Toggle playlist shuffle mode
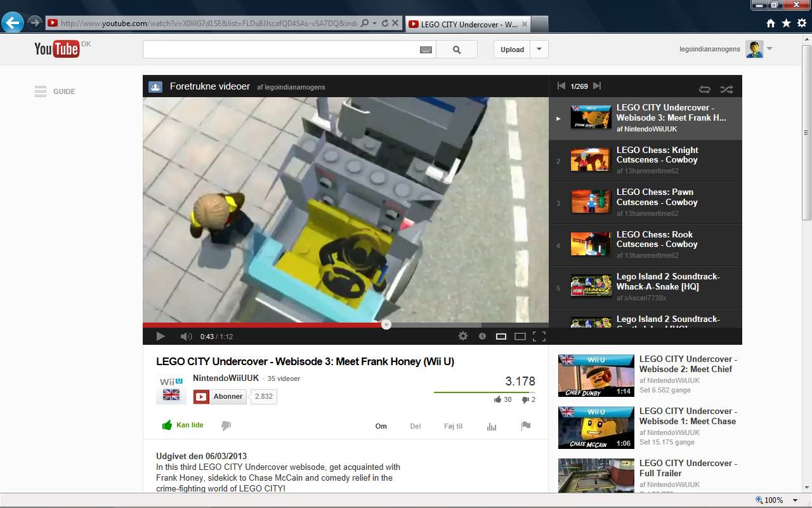Screen dimensions: 812x508 tap(726, 89)
